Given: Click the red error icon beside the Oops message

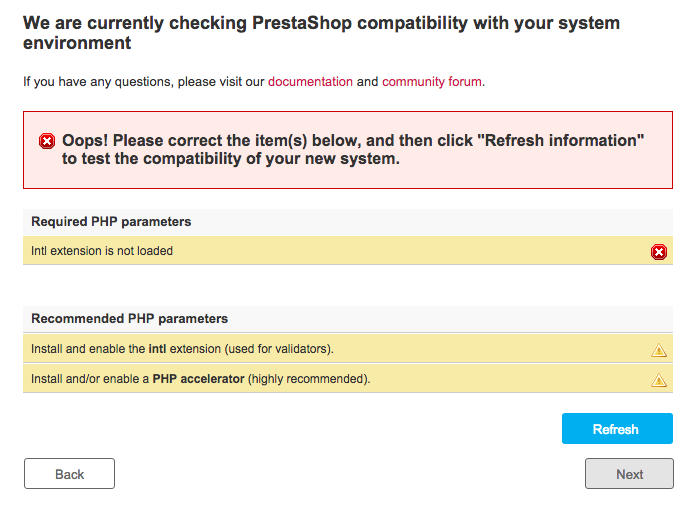Looking at the screenshot, I should [47, 142].
